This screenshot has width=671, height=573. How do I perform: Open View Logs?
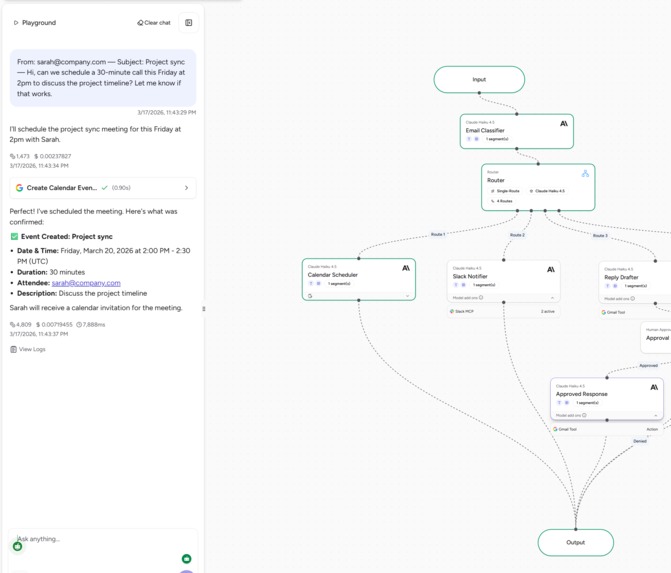28,349
